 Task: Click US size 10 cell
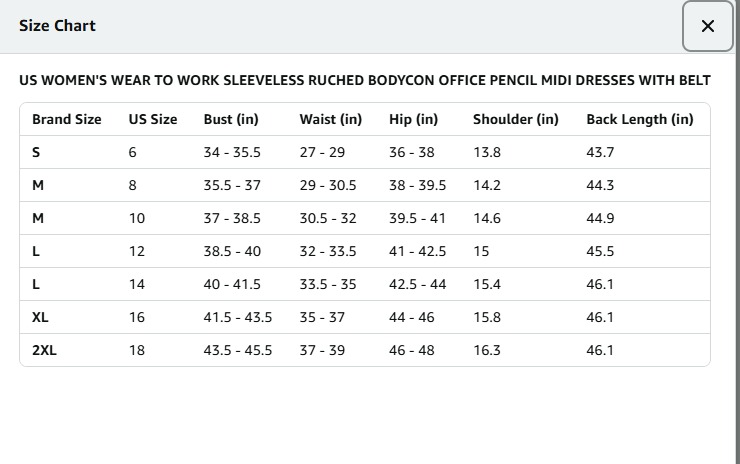pos(136,218)
